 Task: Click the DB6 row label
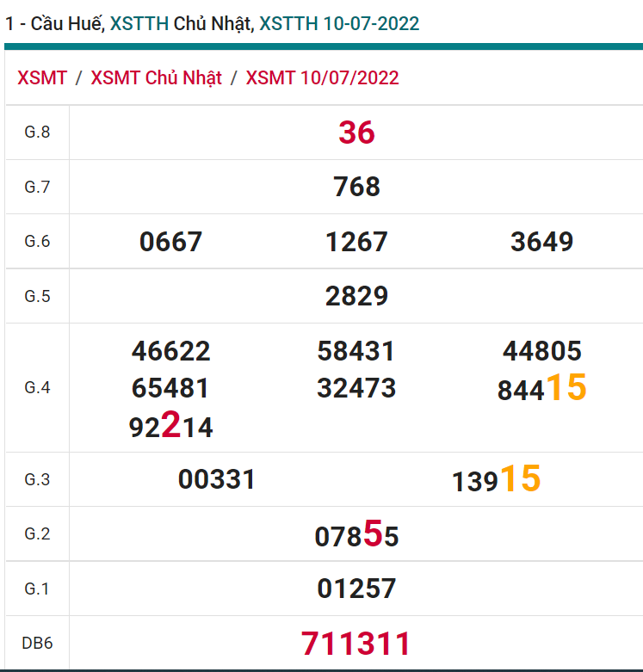pyautogui.click(x=37, y=643)
